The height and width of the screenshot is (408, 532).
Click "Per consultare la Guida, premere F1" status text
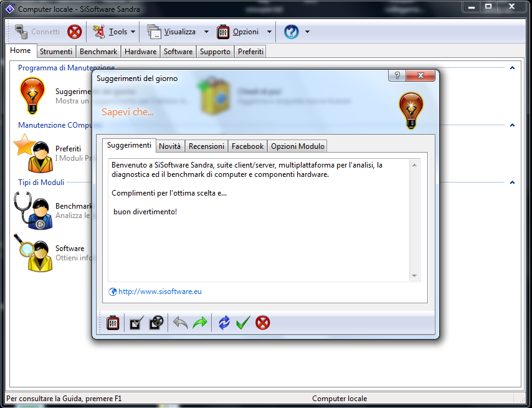tap(64, 399)
